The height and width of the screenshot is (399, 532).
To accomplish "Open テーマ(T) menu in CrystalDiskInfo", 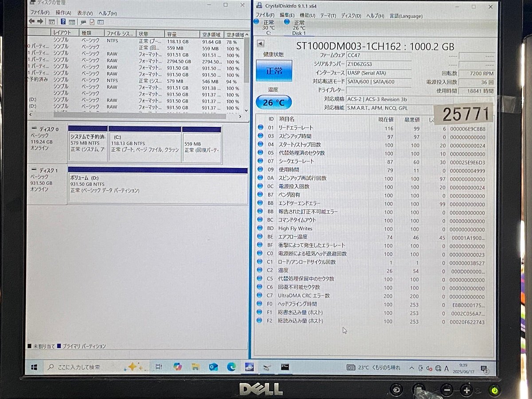I will [328, 16].
